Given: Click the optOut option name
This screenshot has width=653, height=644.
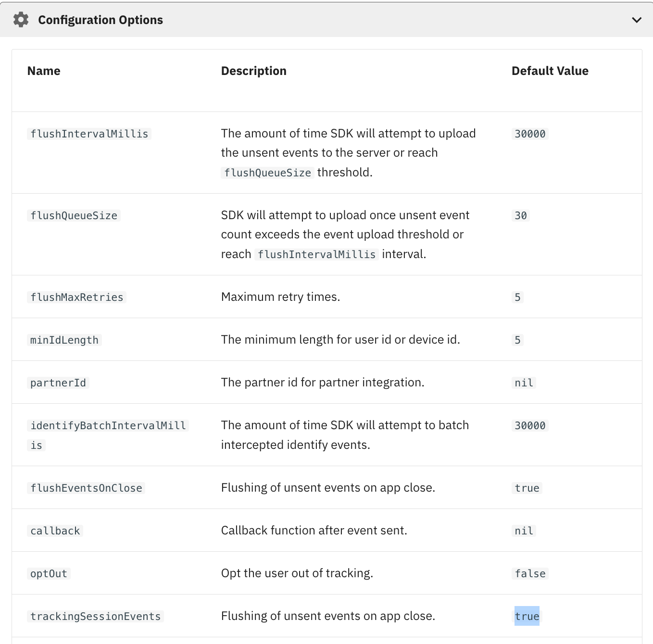Looking at the screenshot, I should [x=49, y=574].
